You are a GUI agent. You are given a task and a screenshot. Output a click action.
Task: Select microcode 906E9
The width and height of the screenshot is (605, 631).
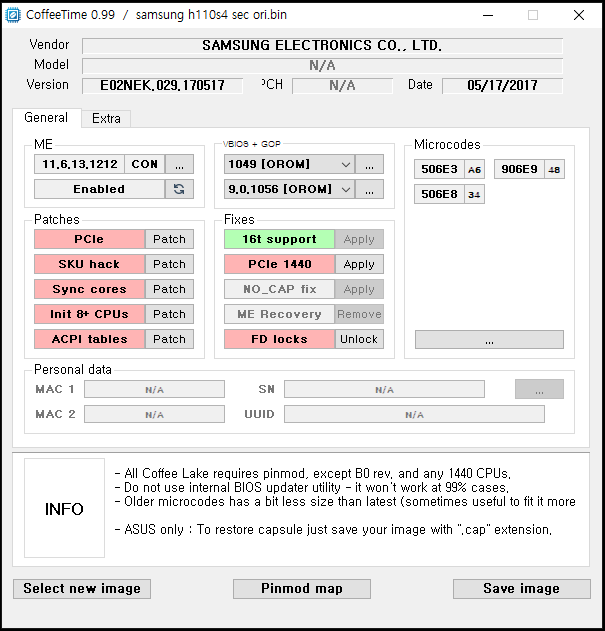519,169
